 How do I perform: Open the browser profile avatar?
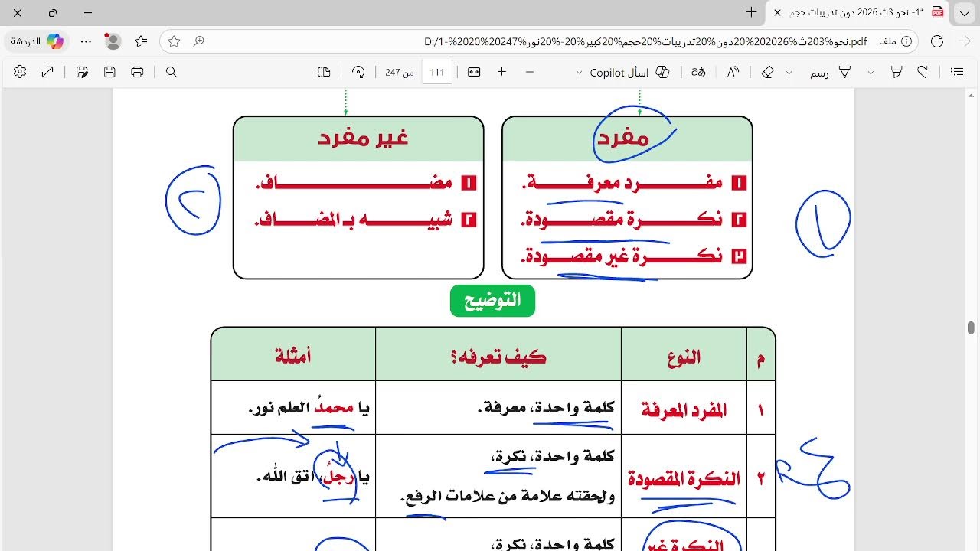click(113, 41)
